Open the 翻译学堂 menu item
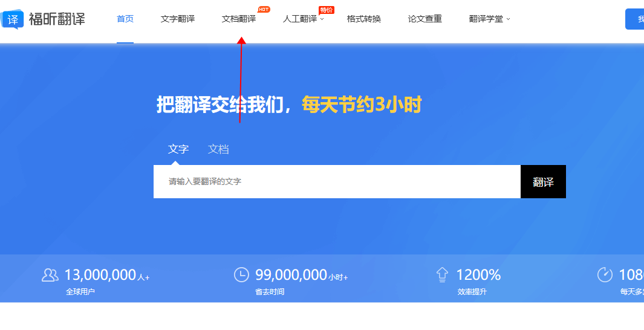644x330 pixels. coord(486,19)
